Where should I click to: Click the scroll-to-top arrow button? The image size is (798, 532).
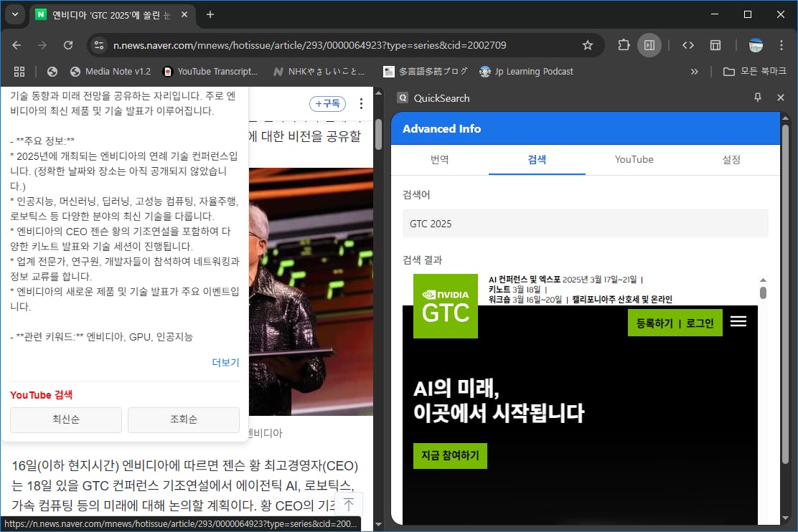(349, 505)
